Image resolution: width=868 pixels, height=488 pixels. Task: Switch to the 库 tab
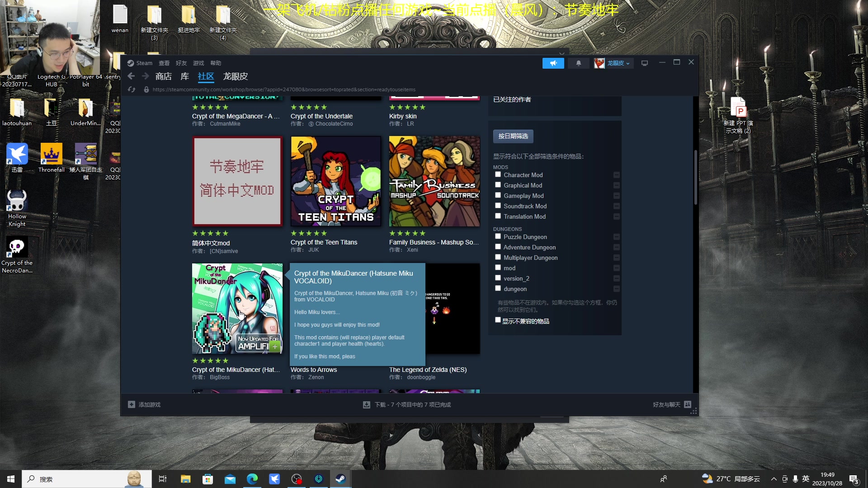[185, 76]
